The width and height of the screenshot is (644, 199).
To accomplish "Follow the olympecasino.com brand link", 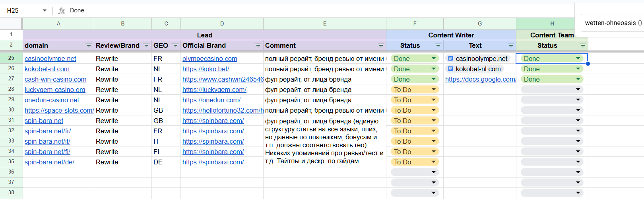I will [x=209, y=59].
